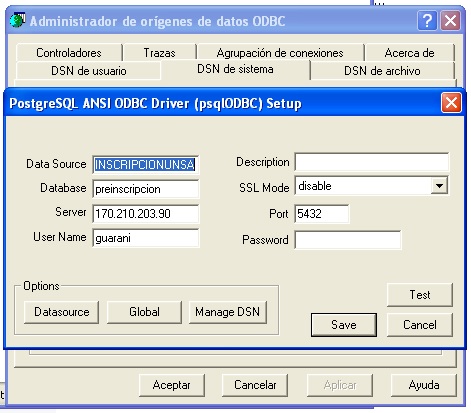Select the DSN de sistema tab
471x413 pixels.
click(x=235, y=69)
